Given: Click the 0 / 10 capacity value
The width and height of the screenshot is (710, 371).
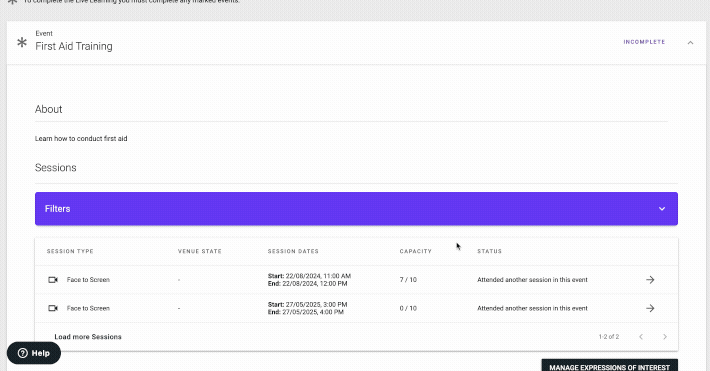Looking at the screenshot, I should (x=408, y=308).
